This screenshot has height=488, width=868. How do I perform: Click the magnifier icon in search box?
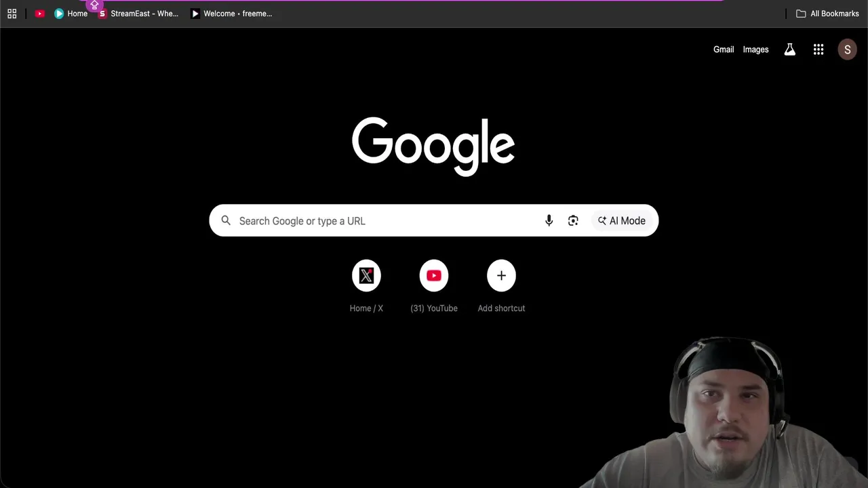coord(226,221)
